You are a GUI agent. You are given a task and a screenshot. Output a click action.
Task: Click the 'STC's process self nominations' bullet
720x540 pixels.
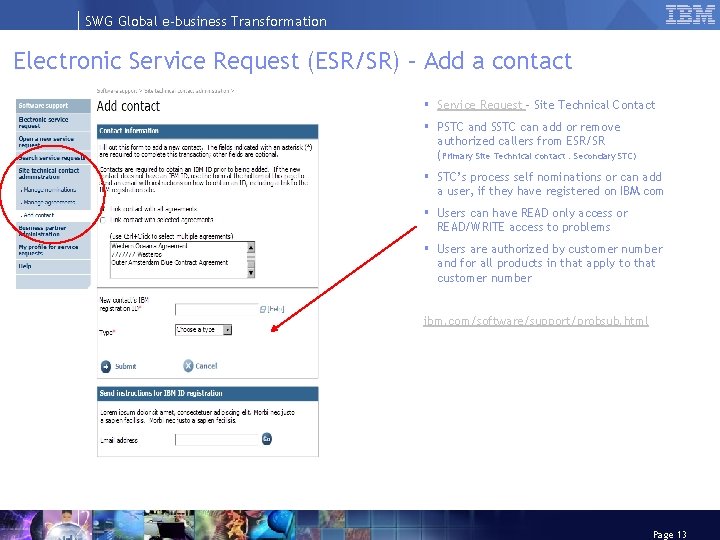click(550, 184)
